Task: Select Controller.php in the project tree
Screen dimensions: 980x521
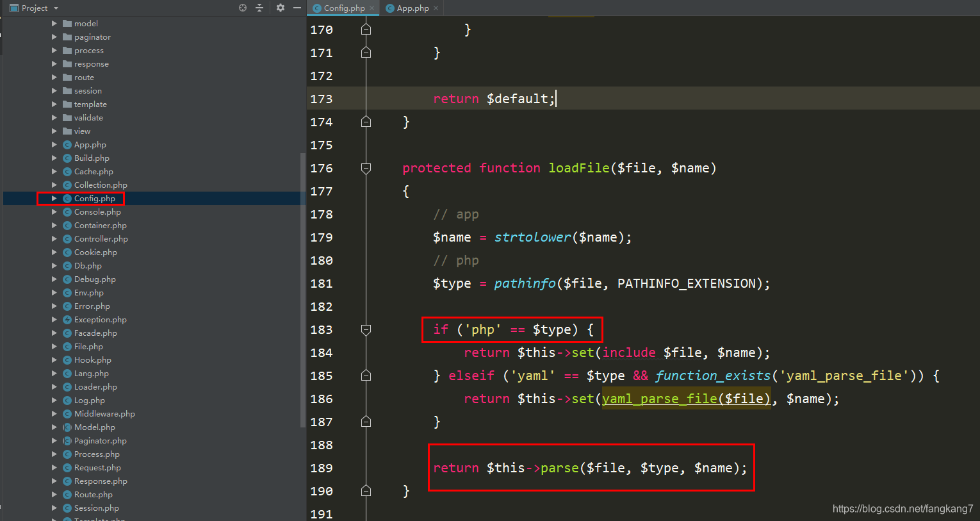Action: click(101, 239)
